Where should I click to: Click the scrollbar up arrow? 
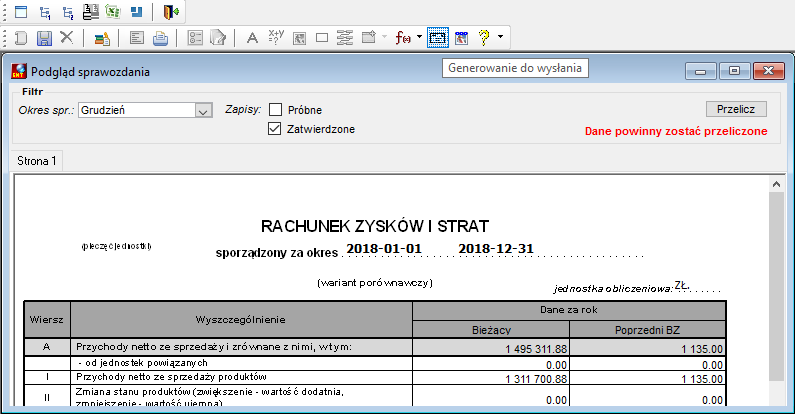[776, 184]
